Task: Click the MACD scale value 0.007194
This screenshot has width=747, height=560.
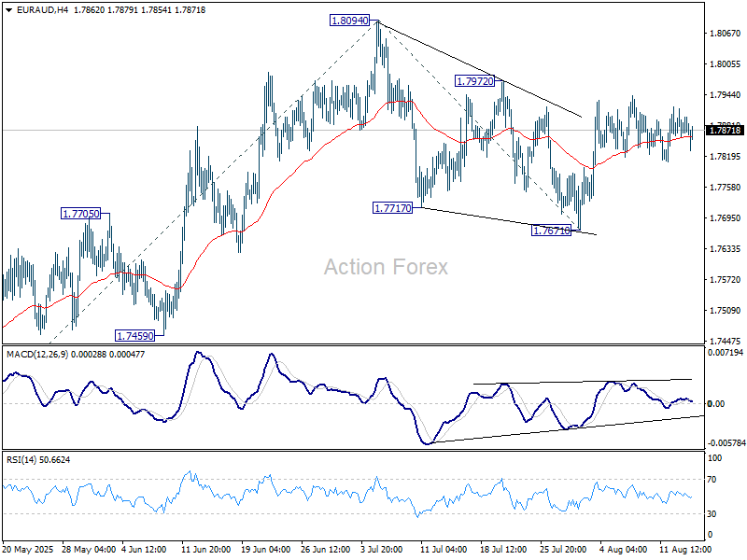Action: point(726,353)
